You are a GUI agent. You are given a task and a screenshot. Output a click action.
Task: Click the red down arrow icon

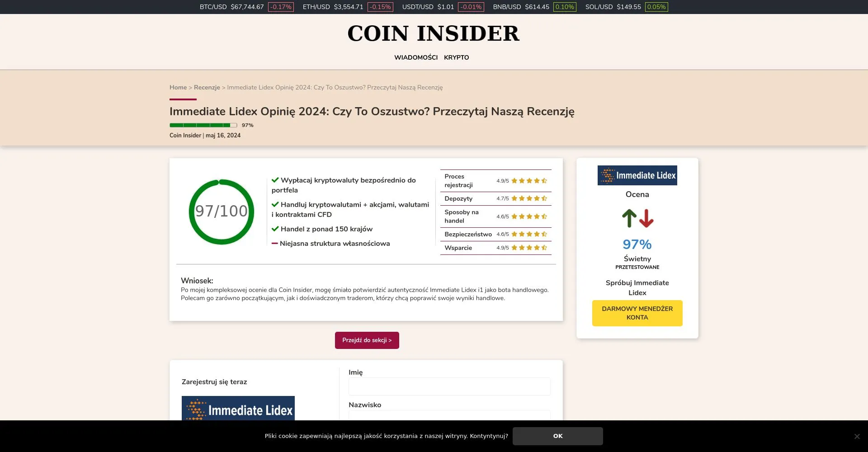pyautogui.click(x=646, y=218)
